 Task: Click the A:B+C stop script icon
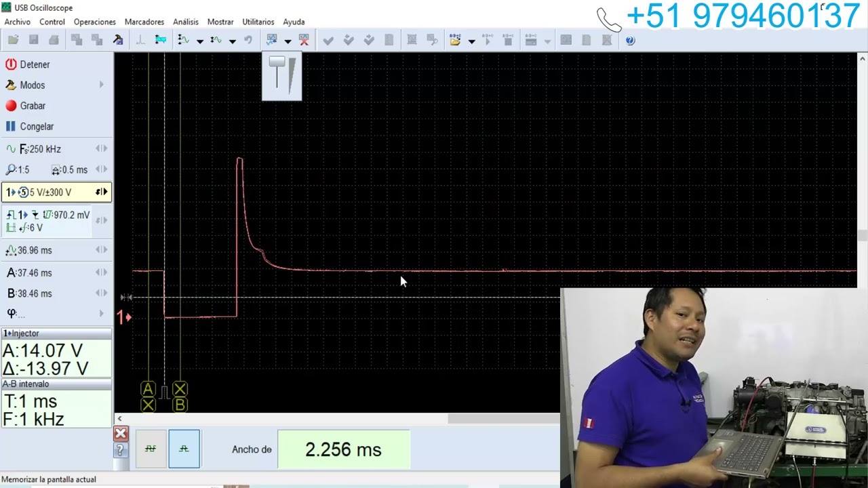(508, 41)
